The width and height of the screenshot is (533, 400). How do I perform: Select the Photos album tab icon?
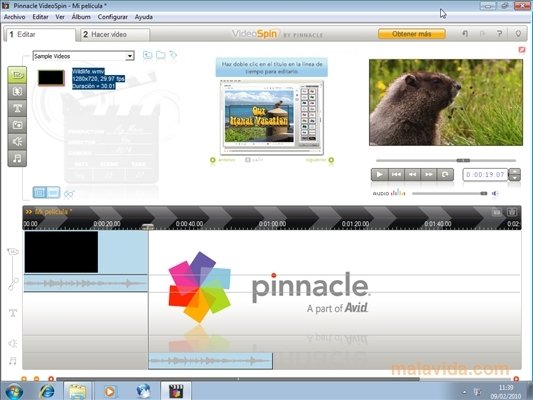[17, 125]
